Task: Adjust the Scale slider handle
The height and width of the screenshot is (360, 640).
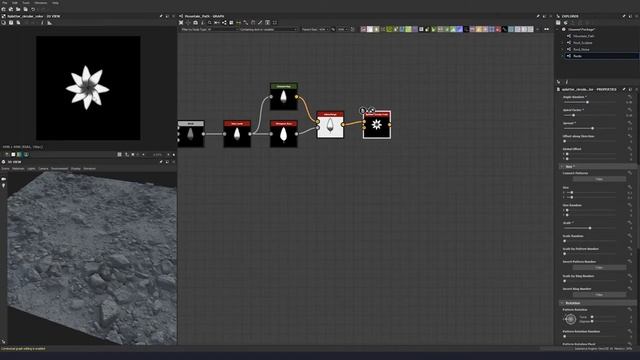Action: pyautogui.click(x=590, y=228)
